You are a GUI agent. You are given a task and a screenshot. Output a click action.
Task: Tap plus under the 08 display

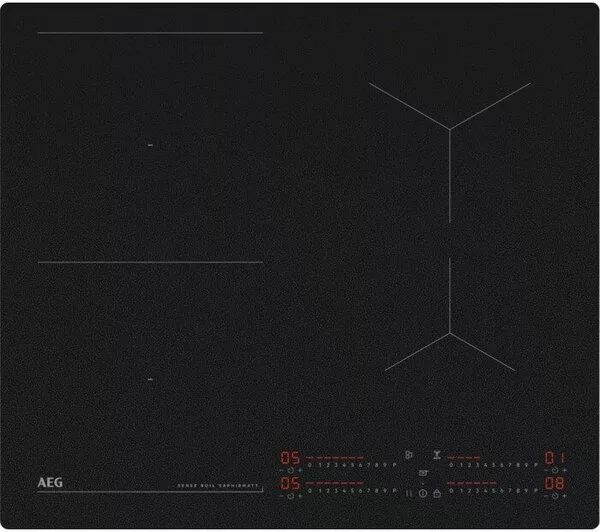click(x=565, y=496)
